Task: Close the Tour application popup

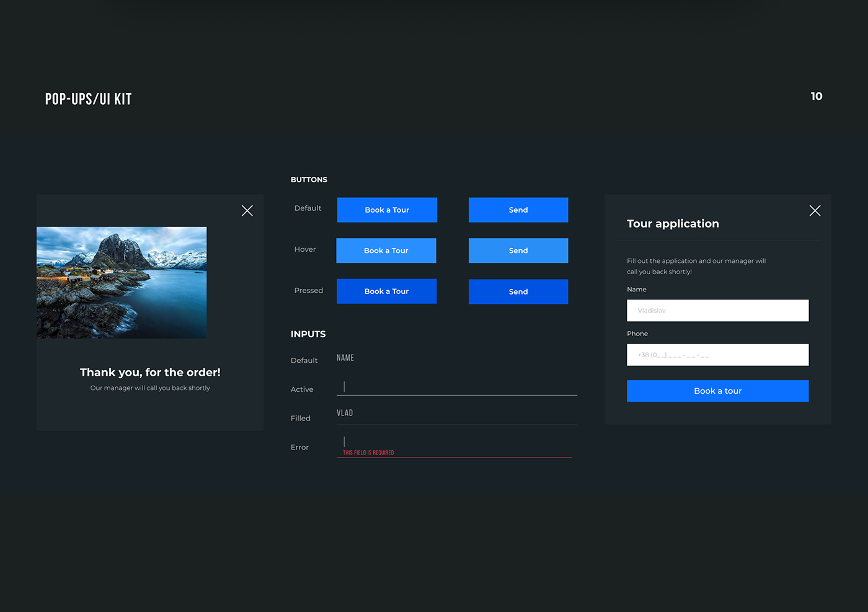Action: 815,211
